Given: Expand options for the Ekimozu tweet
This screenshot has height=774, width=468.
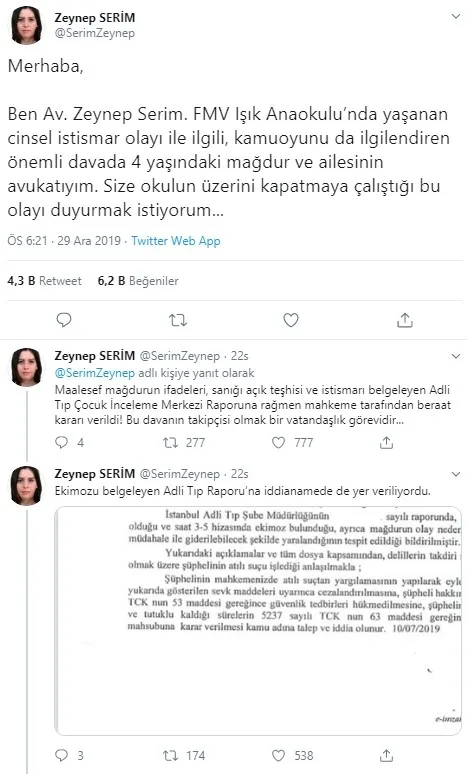Looking at the screenshot, I should tap(456, 474).
